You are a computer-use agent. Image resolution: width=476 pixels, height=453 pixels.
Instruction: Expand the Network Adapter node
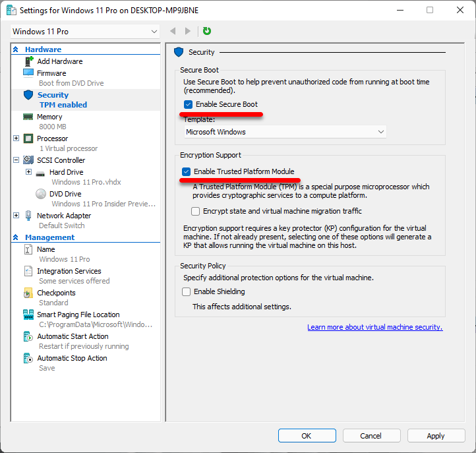click(16, 215)
